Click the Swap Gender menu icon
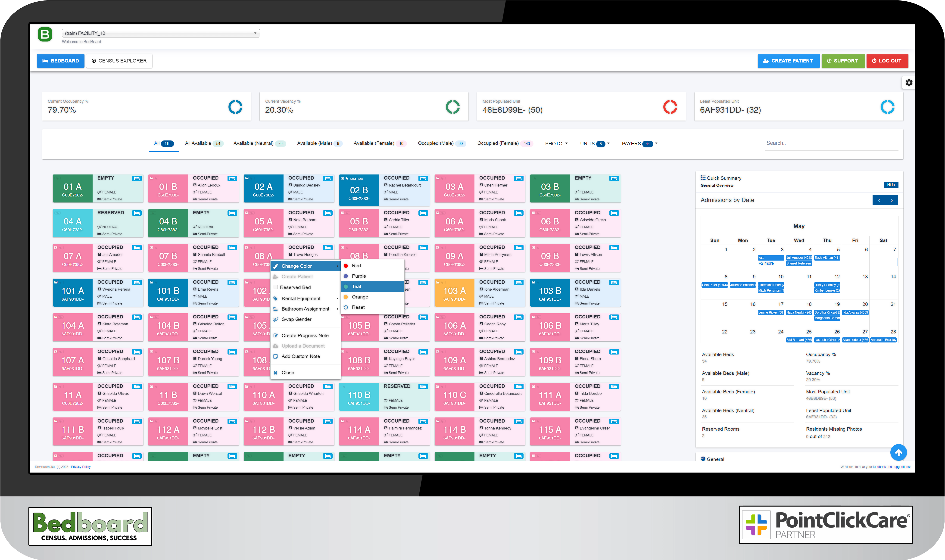Viewport: 945px width, 560px height. pos(275,319)
